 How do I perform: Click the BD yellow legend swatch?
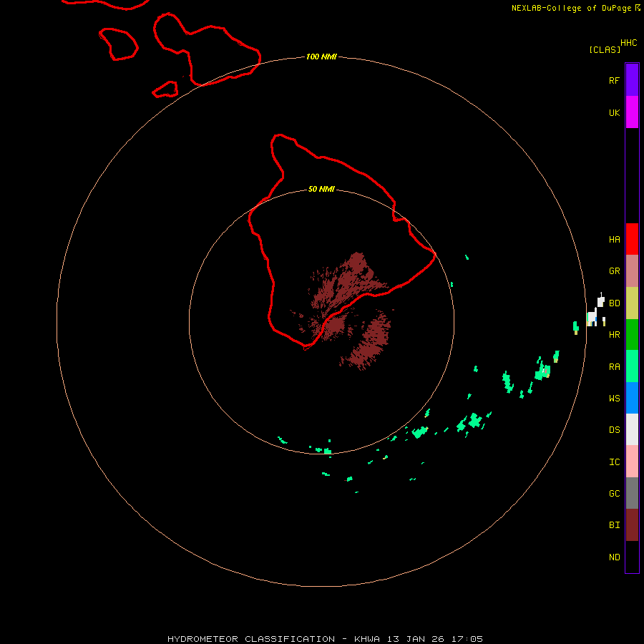pyautogui.click(x=632, y=303)
